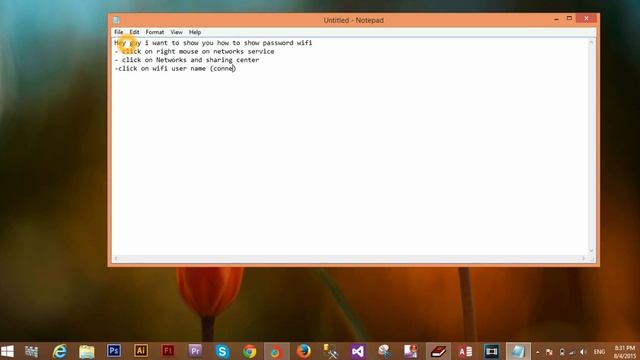The image size is (640, 360).
Task: Open the tools icon on taskbar
Action: pos(330,351)
